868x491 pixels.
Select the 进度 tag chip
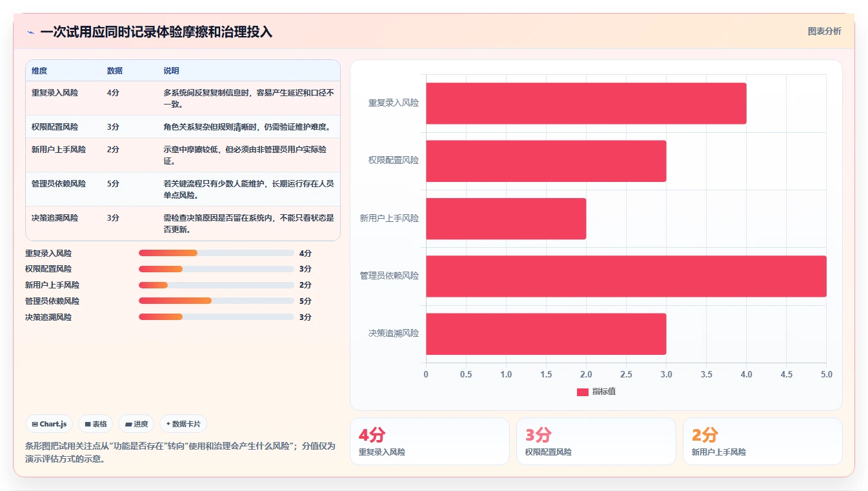coord(136,424)
